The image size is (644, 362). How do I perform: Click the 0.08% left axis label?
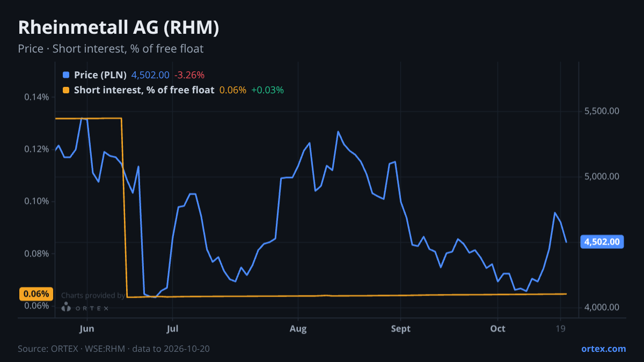point(37,254)
